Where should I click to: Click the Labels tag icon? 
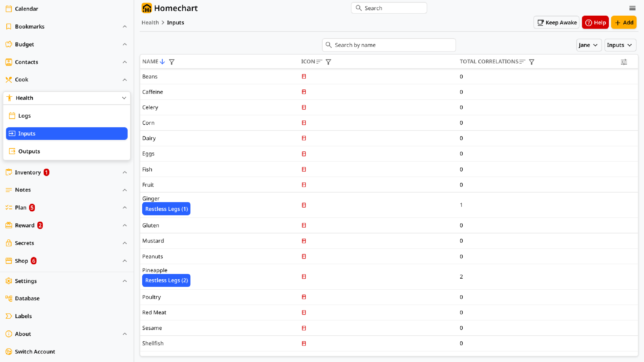[x=9, y=316]
